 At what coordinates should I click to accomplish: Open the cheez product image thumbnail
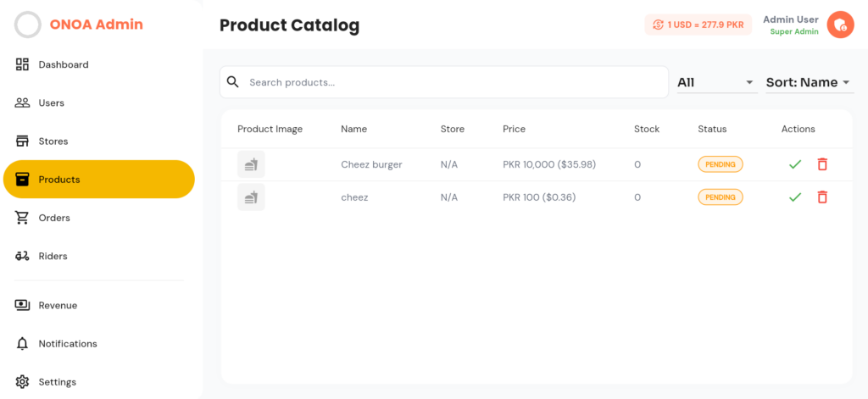(x=251, y=197)
